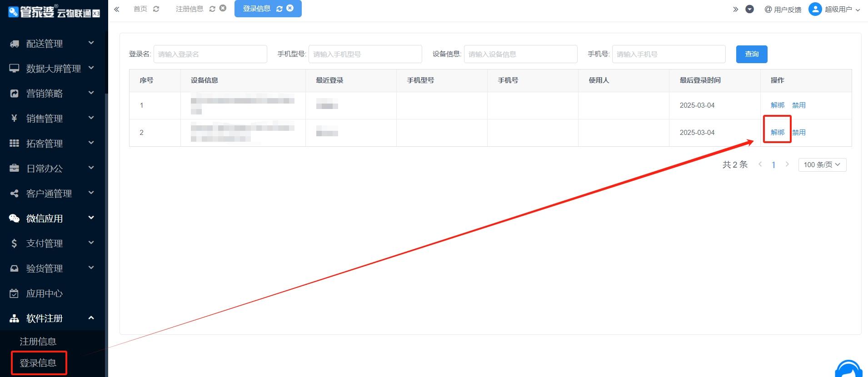868x377 pixels.
Task: Click 解绑 for row 2
Action: click(x=778, y=133)
